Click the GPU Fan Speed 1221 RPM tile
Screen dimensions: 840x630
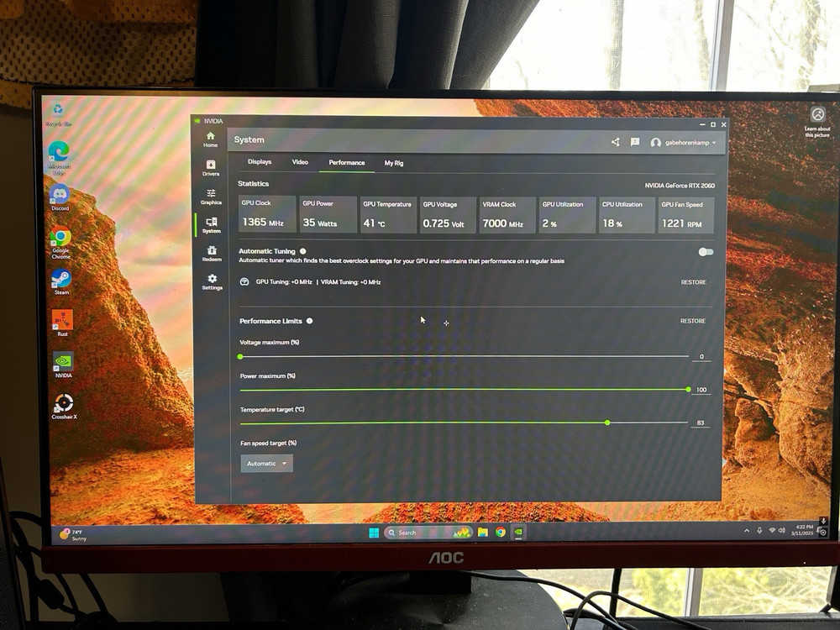pos(685,215)
